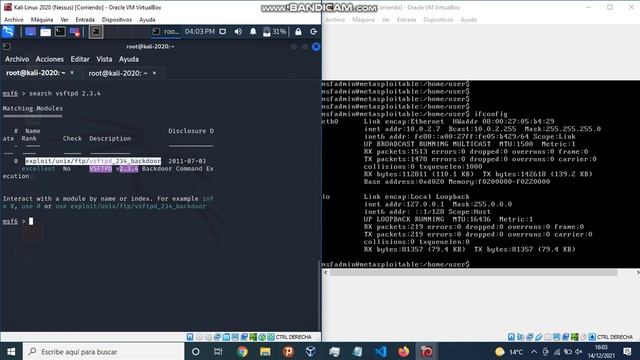
Task: Open Entrada menu of Kali VirtualBox window
Action: click(x=85, y=20)
